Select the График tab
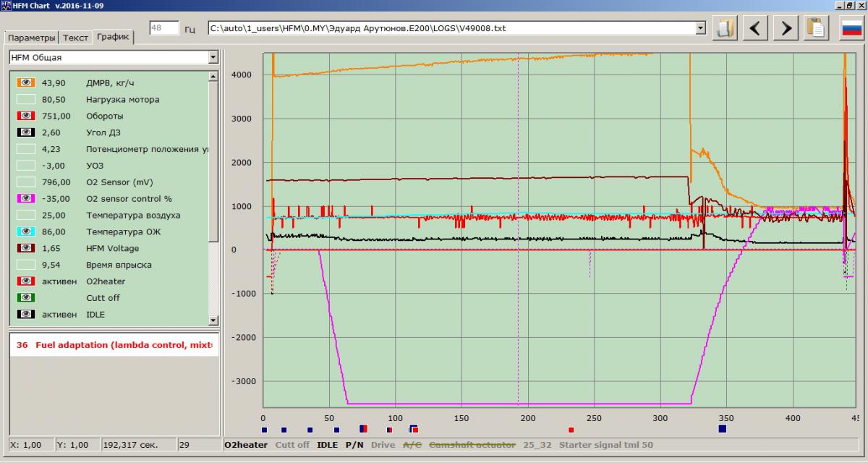 pos(112,37)
